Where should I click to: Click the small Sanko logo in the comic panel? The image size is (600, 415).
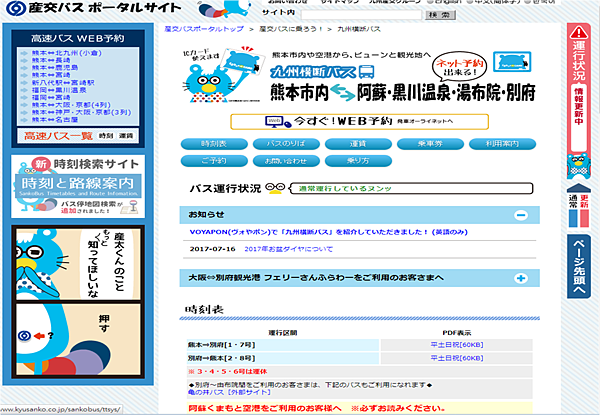click(x=24, y=336)
